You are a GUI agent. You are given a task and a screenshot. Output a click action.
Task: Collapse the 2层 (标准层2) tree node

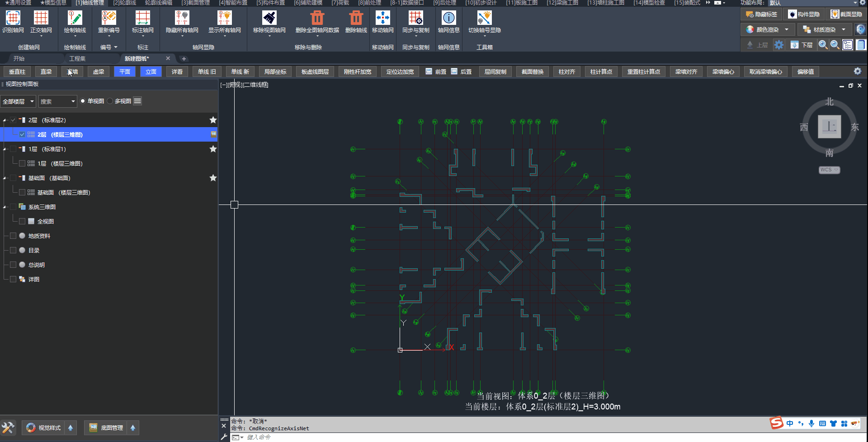pyautogui.click(x=5, y=120)
